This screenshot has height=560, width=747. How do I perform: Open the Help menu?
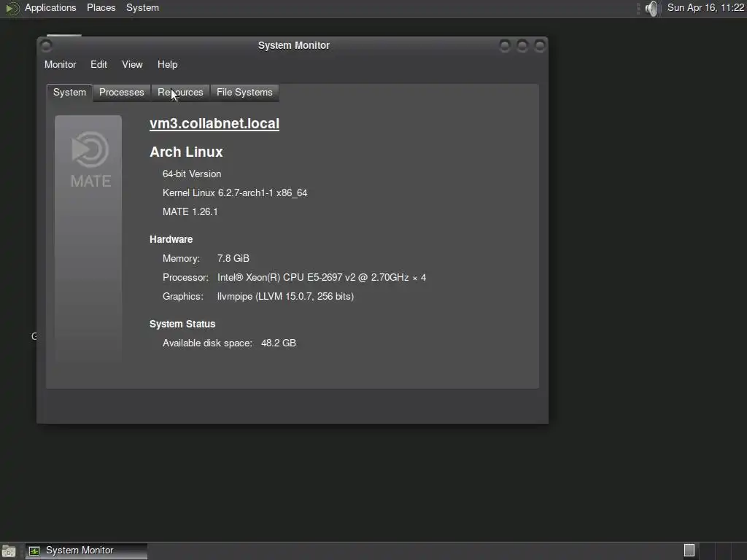pos(167,64)
